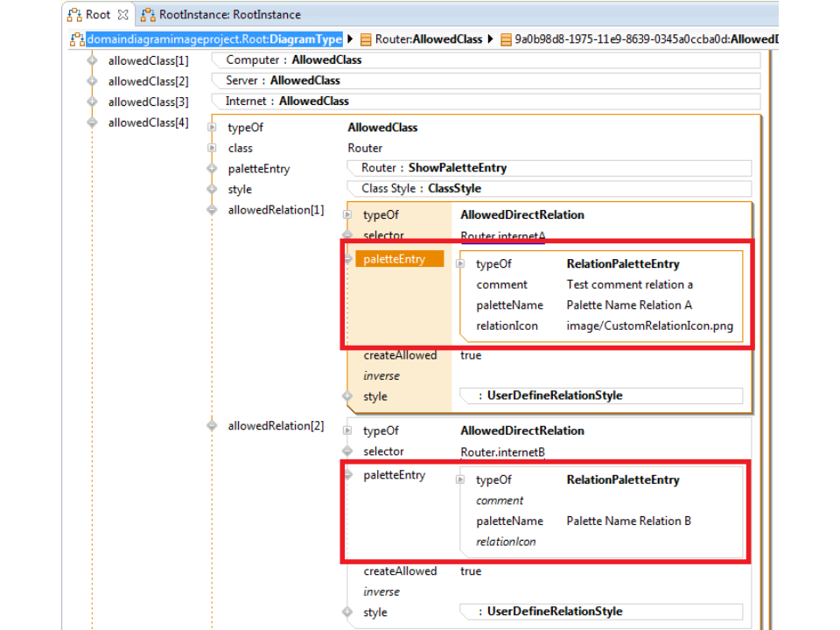Expand the typeOf AllowedClass row arrow
The height and width of the screenshot is (630, 840).
pyautogui.click(x=212, y=128)
